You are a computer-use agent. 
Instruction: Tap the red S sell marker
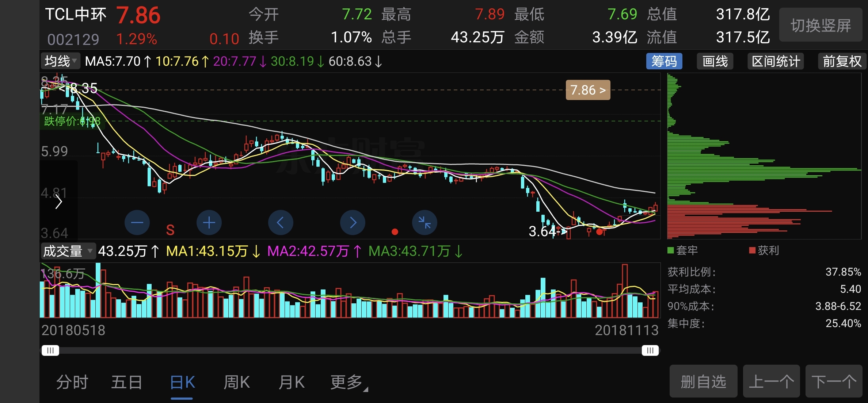[170, 230]
